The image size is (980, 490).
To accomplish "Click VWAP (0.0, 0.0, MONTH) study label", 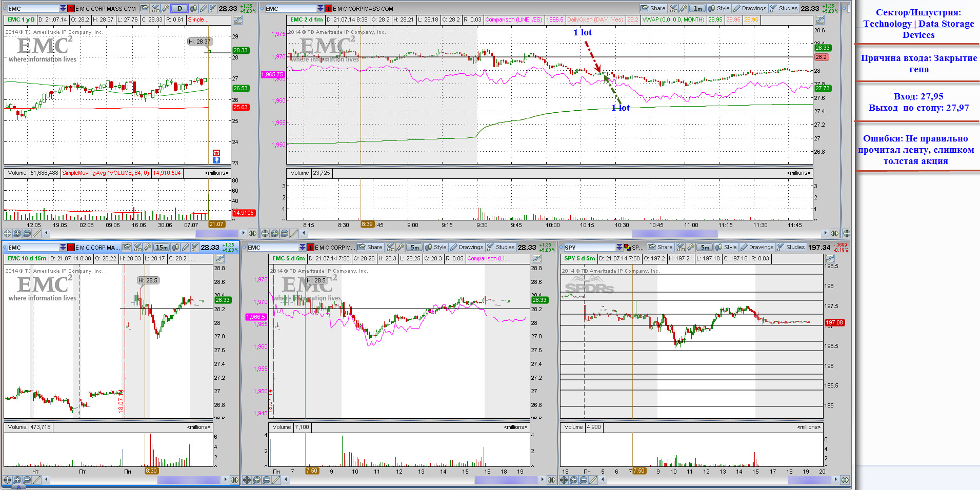I will coord(673,19).
